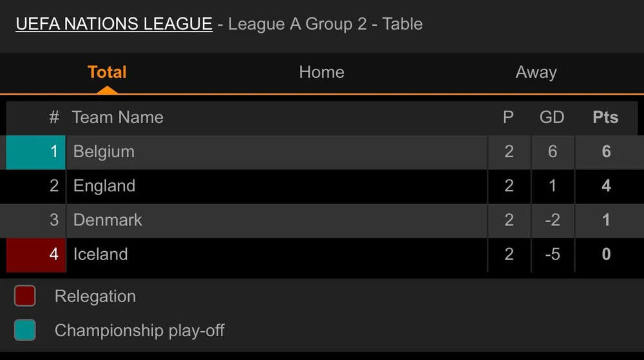This screenshot has height=360, width=644.
Task: Click the teal Championship play-off swatch
Action: click(25, 330)
